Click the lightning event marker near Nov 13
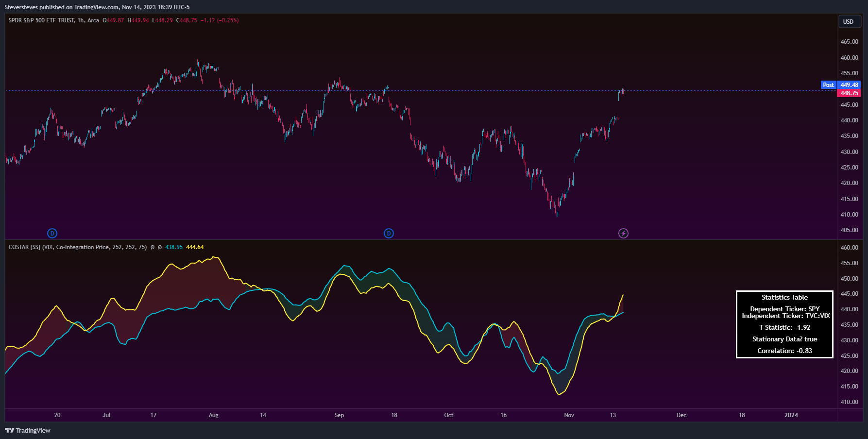Screen dimensions: 868x439 click(623, 233)
